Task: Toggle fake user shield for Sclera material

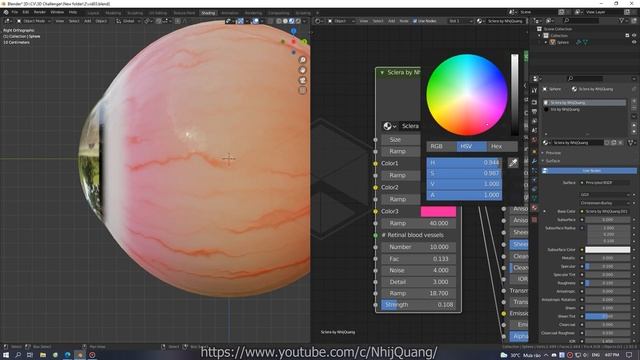Action: 607,143
